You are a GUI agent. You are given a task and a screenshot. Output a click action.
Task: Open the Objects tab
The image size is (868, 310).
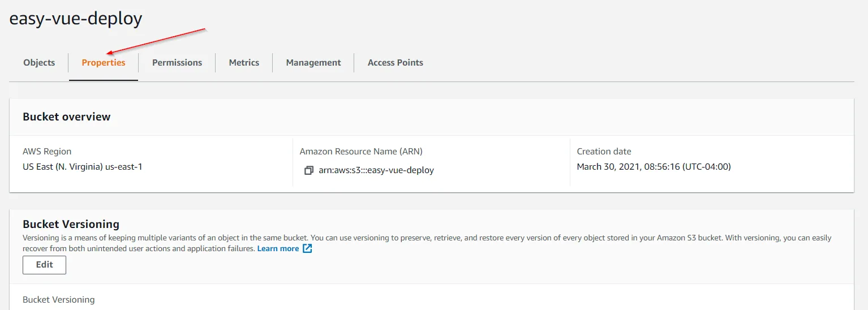point(39,63)
